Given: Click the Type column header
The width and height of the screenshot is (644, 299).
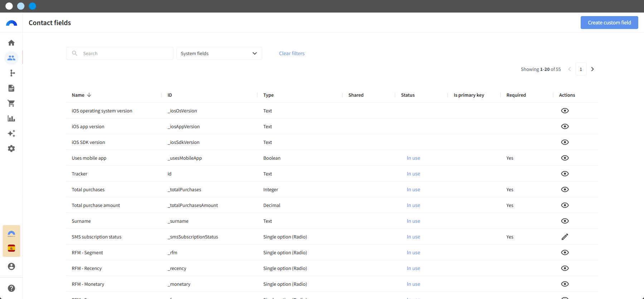Looking at the screenshot, I should tap(268, 95).
